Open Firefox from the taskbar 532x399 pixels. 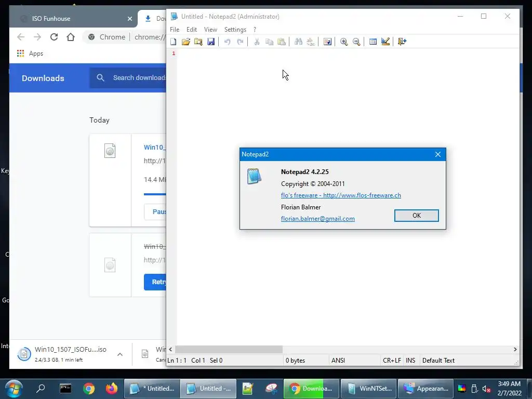click(112, 388)
